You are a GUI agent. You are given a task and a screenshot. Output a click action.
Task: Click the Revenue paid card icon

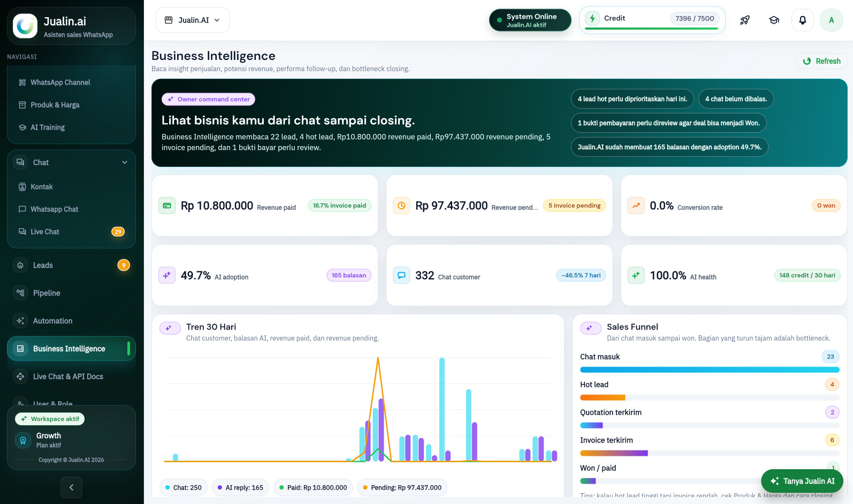click(167, 205)
